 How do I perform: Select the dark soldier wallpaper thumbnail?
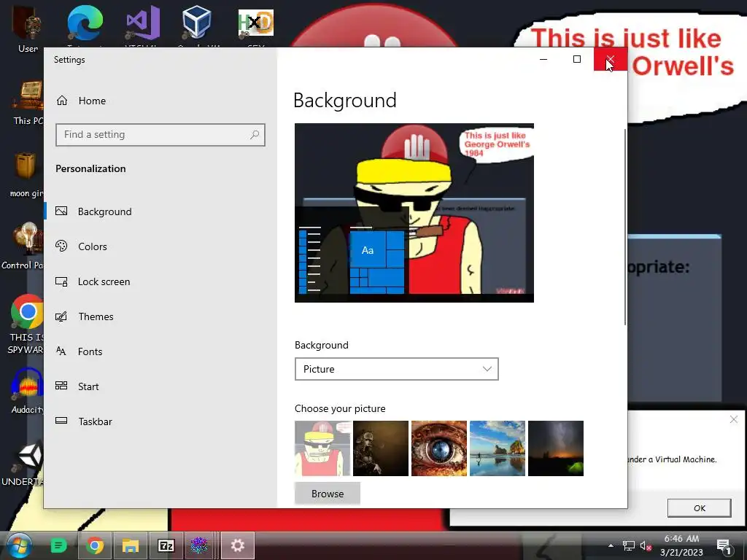[x=381, y=448]
